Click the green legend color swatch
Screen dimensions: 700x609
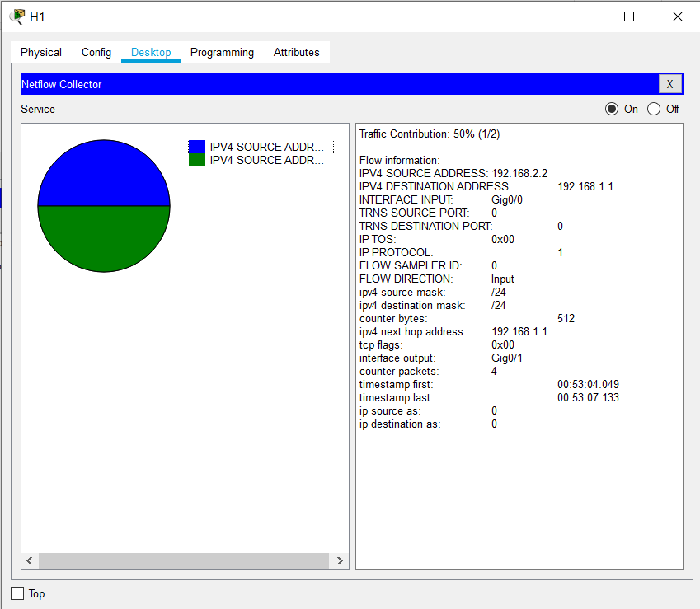coord(196,160)
